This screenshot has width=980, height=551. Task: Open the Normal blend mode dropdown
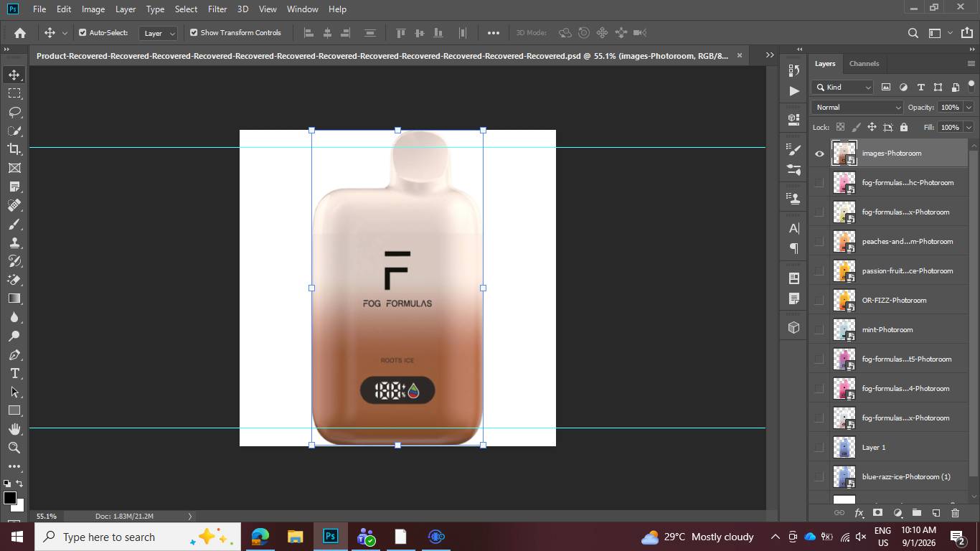[857, 107]
